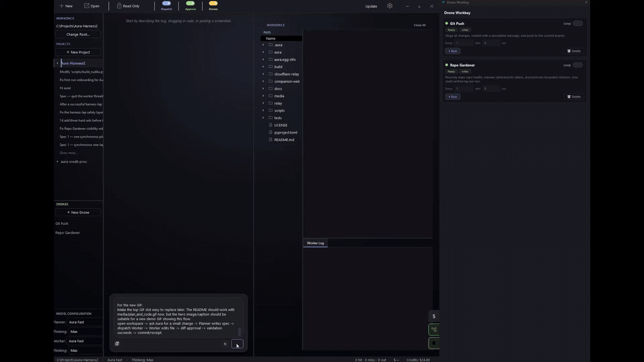644x362 pixels.
Task: Select Repo Gardener in Drones sidebar
Action: point(68,233)
